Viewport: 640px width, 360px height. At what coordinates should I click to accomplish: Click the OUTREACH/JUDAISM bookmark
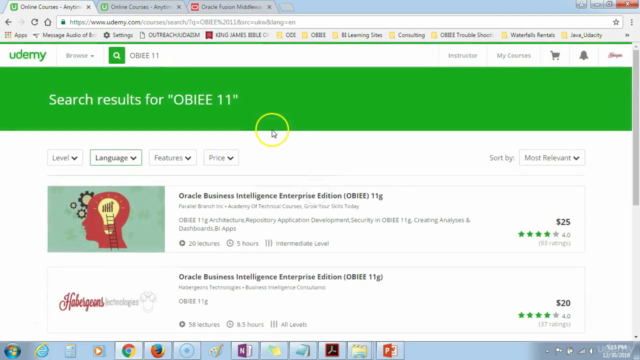click(x=169, y=35)
